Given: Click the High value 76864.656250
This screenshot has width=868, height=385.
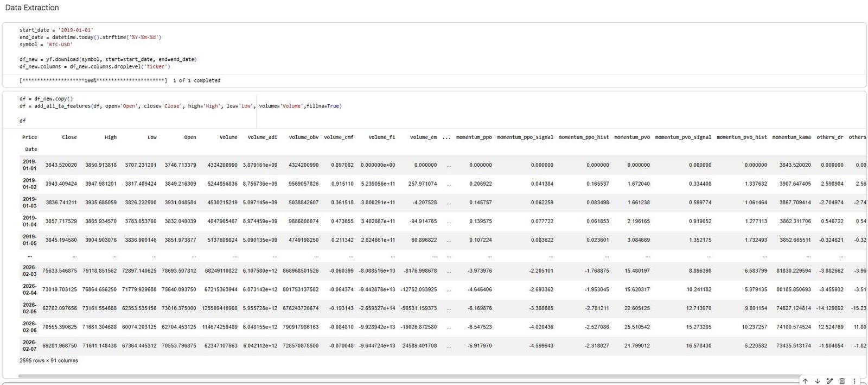Looking at the screenshot, I should point(99,289).
